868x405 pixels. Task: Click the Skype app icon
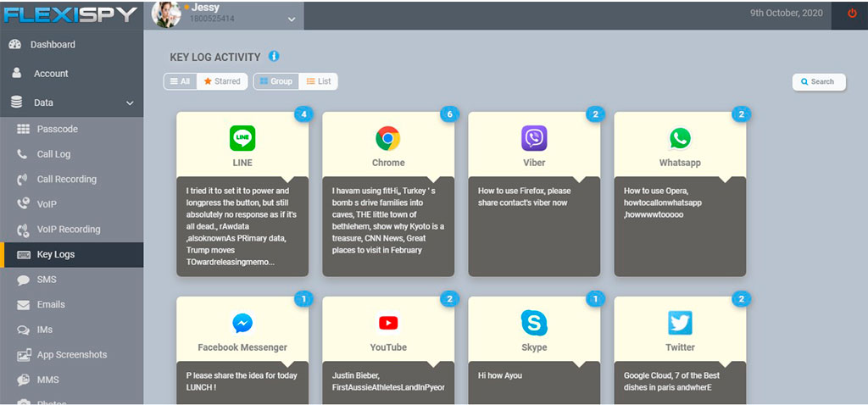pyautogui.click(x=534, y=323)
